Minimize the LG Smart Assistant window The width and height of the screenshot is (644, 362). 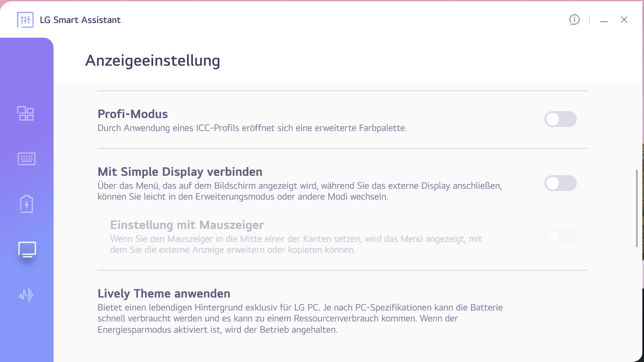point(604,20)
